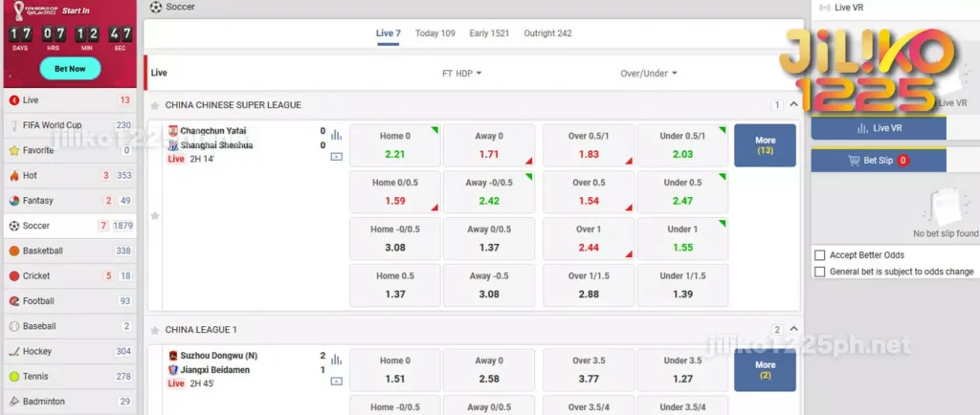Select Under 3.5 odds 1.27
Image resolution: width=980 pixels, height=415 pixels.
682,370
